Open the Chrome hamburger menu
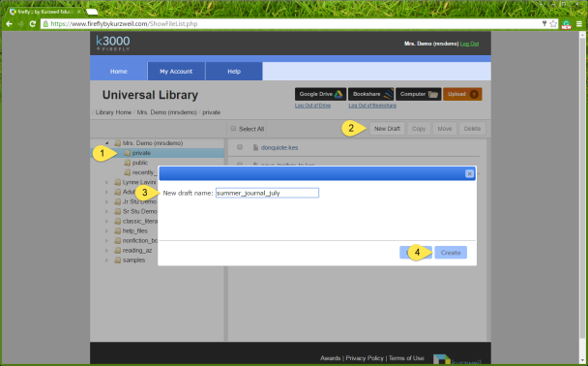This screenshot has height=366, width=588. point(579,24)
